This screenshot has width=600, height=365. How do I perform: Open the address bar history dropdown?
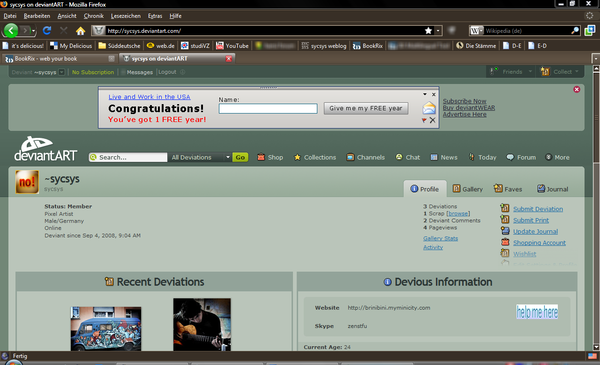click(x=438, y=31)
